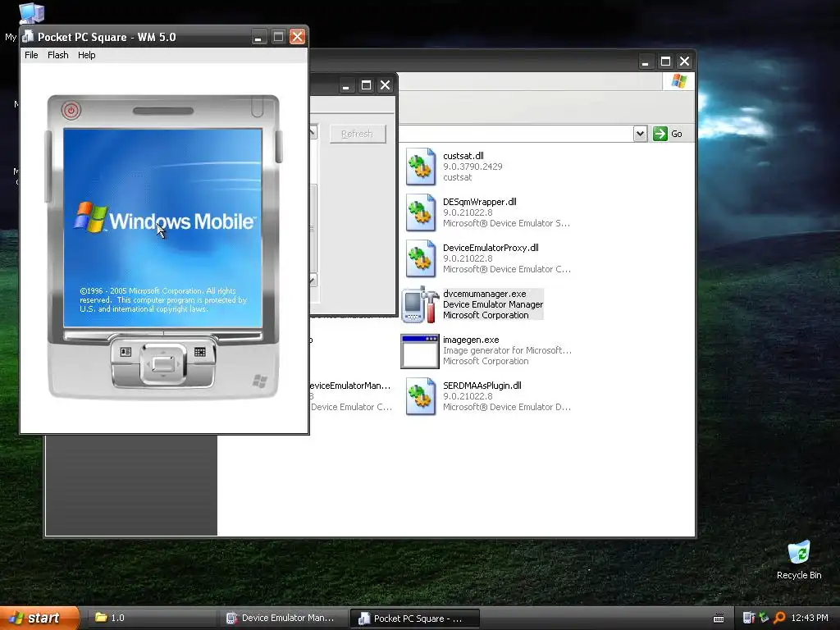Click the scroll down arrow in Device Emulator Manager
This screenshot has height=630, width=840.
click(313, 281)
